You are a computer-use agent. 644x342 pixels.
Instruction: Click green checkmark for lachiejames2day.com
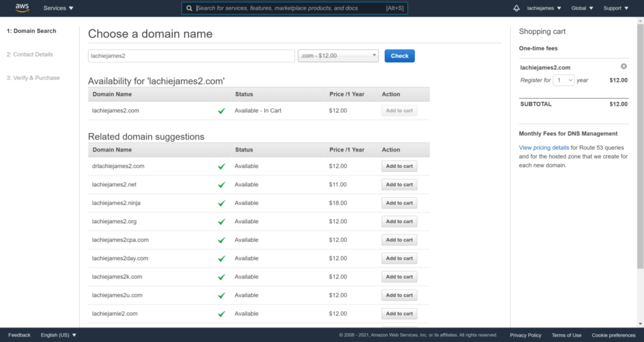221,258
